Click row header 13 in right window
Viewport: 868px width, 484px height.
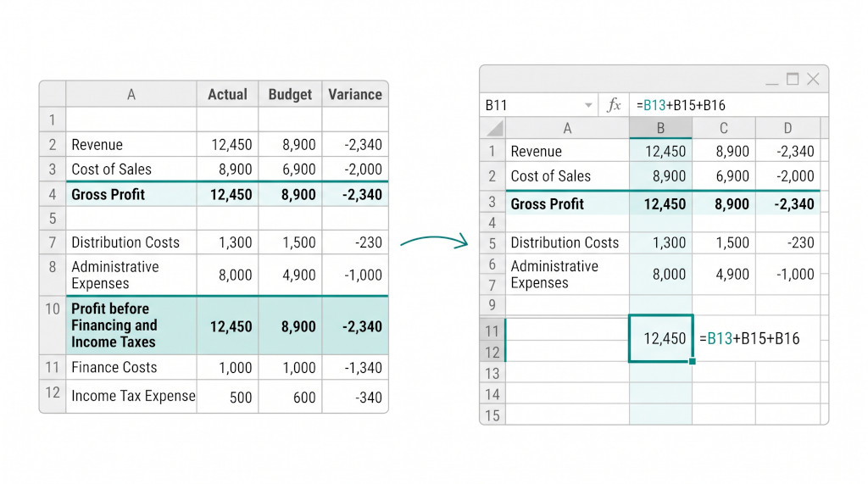point(492,373)
